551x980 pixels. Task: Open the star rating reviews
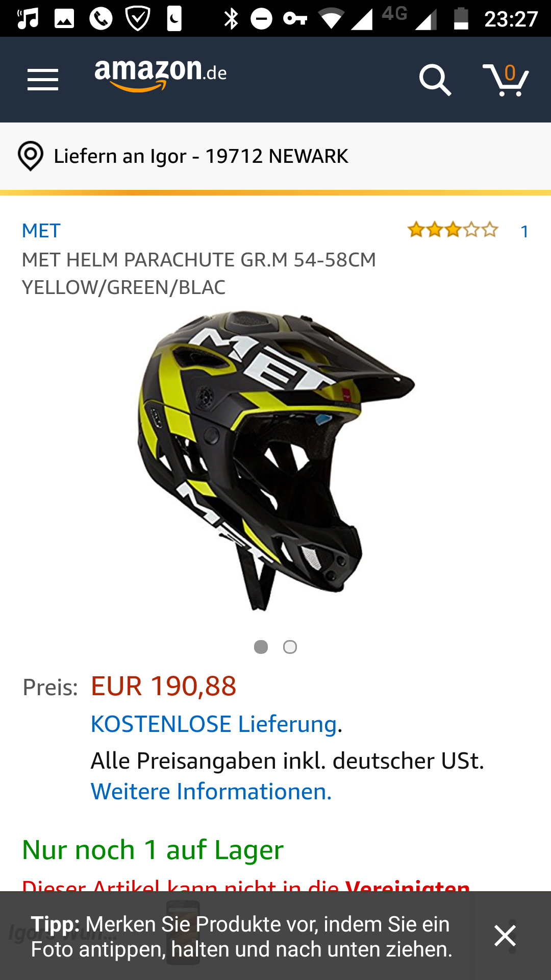tap(453, 230)
